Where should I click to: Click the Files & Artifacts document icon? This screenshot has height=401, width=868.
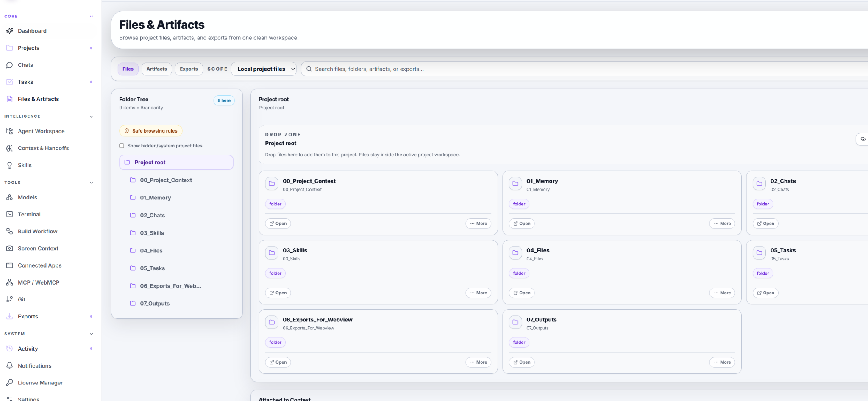point(10,99)
